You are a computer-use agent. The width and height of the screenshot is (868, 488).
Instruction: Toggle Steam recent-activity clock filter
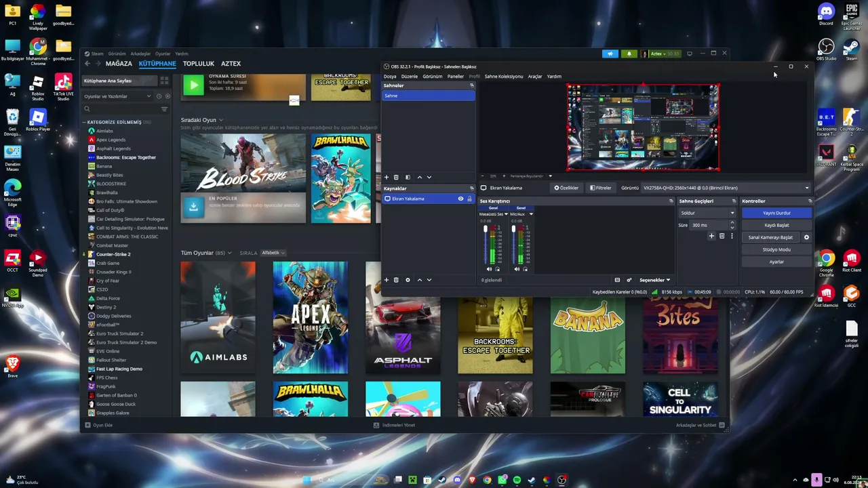click(159, 96)
